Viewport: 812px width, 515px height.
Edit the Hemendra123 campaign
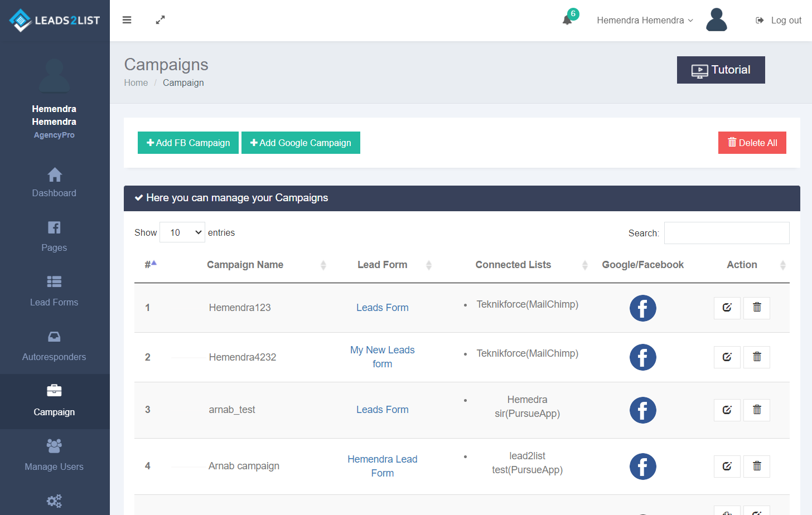(727, 308)
